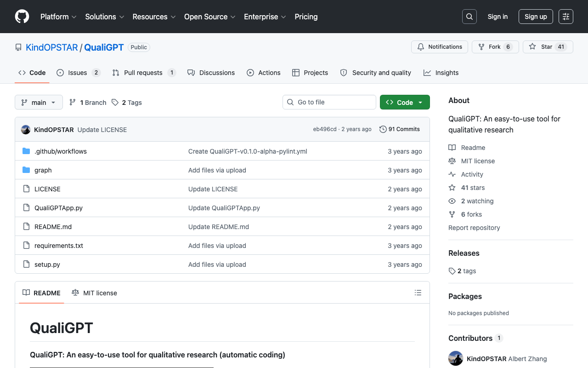Open commit hash eb496cd
This screenshot has height=368, width=588.
click(325, 129)
